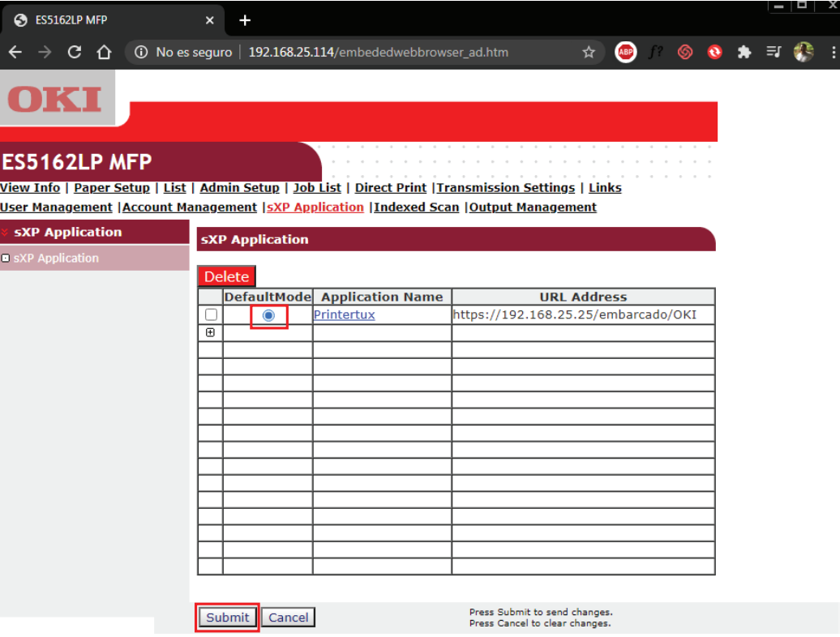Click the Cancel button
This screenshot has width=840, height=637.
pos(288,618)
